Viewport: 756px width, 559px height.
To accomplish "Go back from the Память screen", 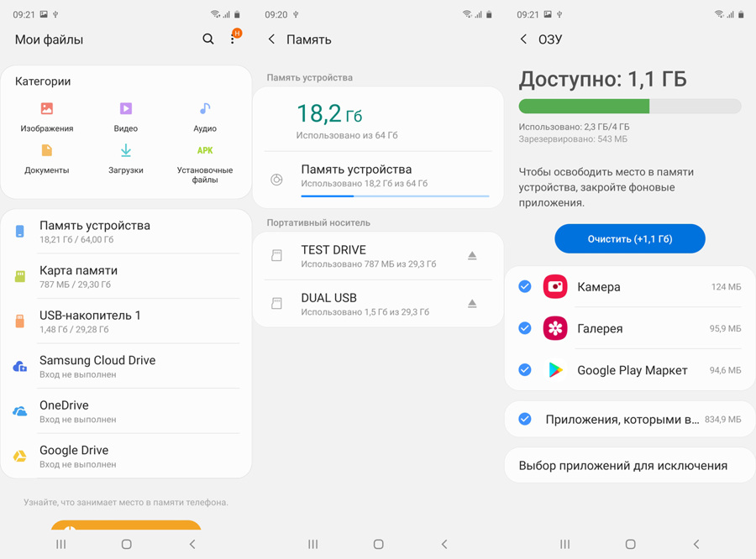I will pyautogui.click(x=271, y=39).
